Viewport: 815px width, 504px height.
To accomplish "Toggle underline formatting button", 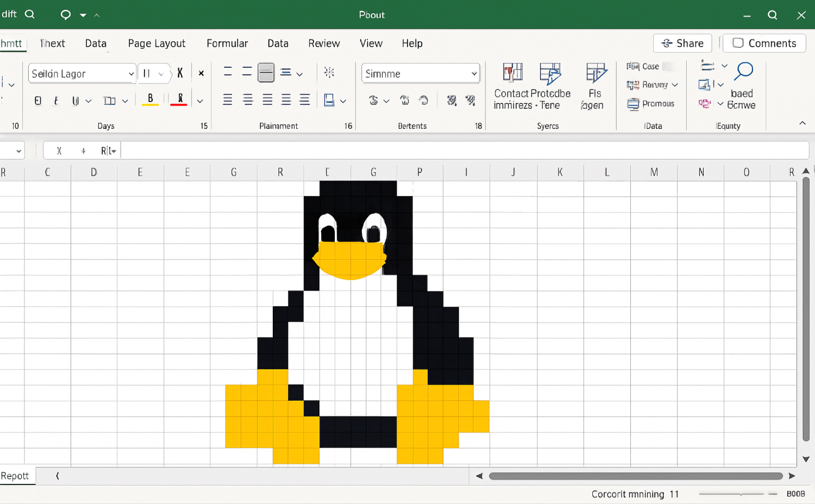I will [x=76, y=100].
